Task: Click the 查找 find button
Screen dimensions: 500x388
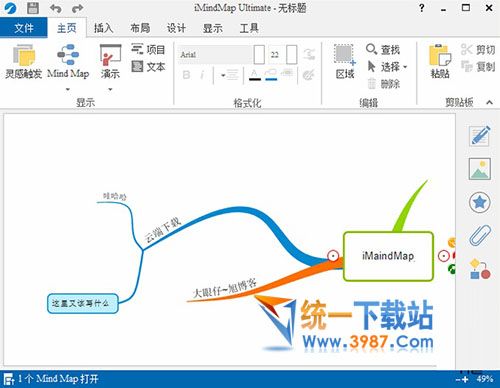Action: pyautogui.click(x=383, y=50)
